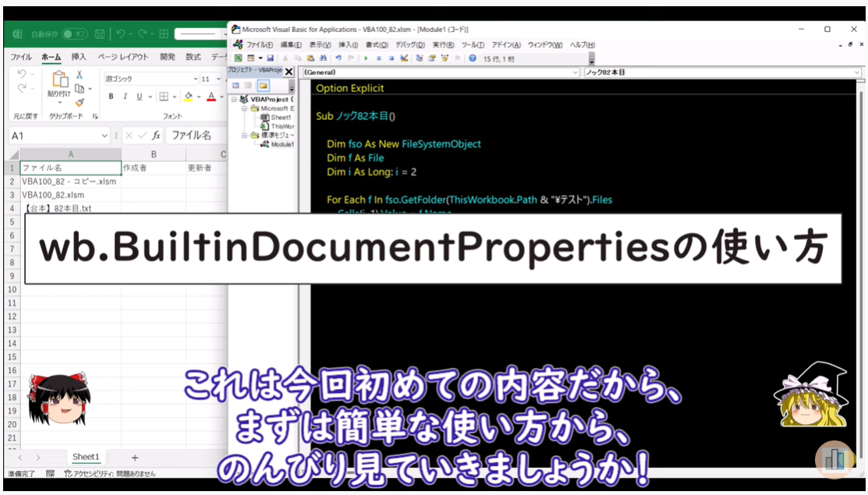Toggle Folders view in Project Explorer
This screenshot has width=868, height=495.
[x=263, y=85]
